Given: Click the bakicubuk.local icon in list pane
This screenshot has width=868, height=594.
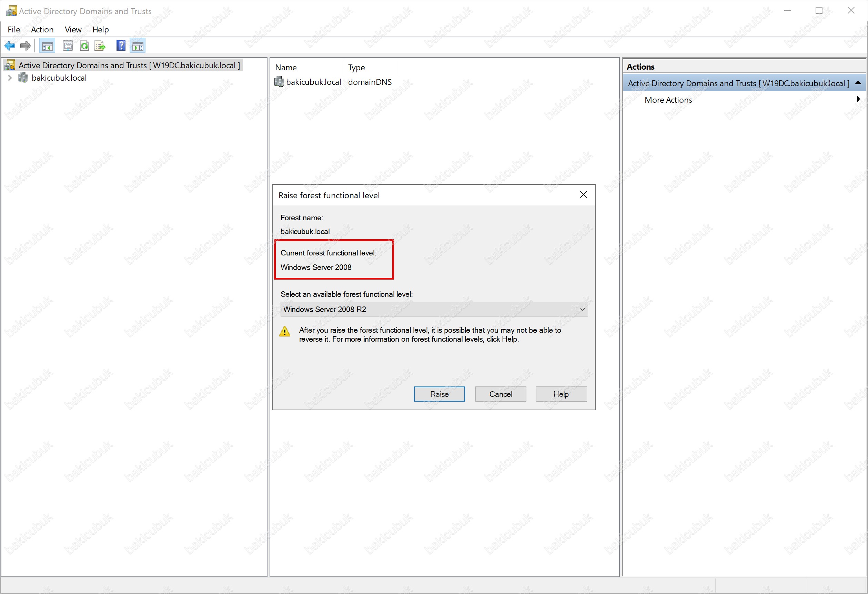Looking at the screenshot, I should 279,81.
